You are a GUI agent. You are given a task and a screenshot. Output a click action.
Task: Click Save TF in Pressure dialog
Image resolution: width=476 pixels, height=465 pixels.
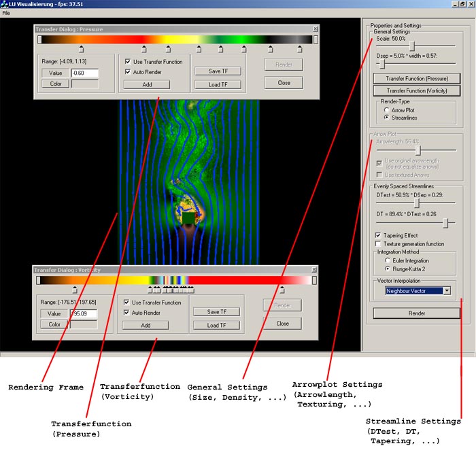click(x=218, y=71)
